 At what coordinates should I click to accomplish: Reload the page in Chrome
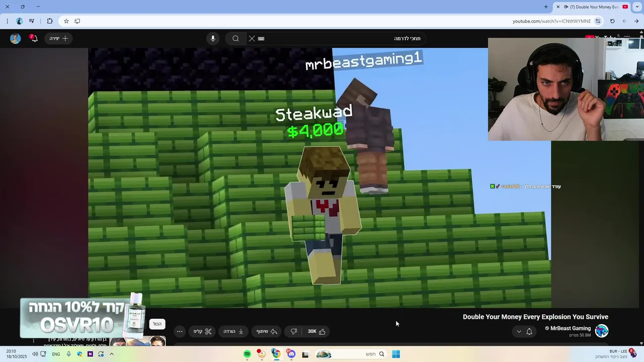pos(612,21)
